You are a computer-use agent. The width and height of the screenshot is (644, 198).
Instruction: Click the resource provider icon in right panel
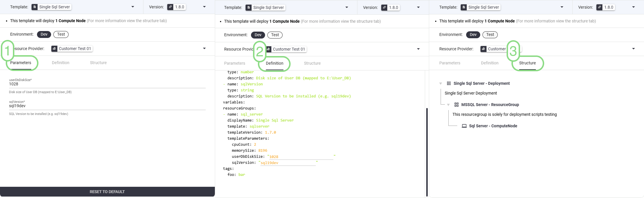point(483,49)
